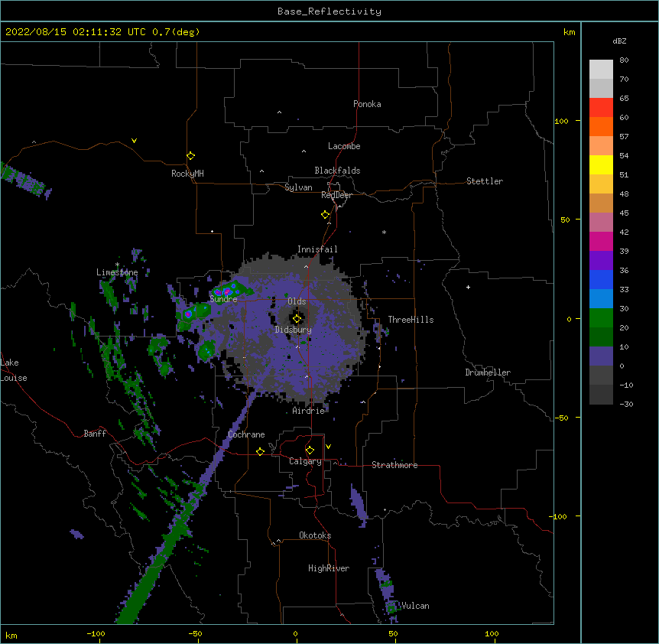The image size is (659, 644).
Task: Click the yellow diamond marker below Cochrane
Action: click(x=260, y=451)
